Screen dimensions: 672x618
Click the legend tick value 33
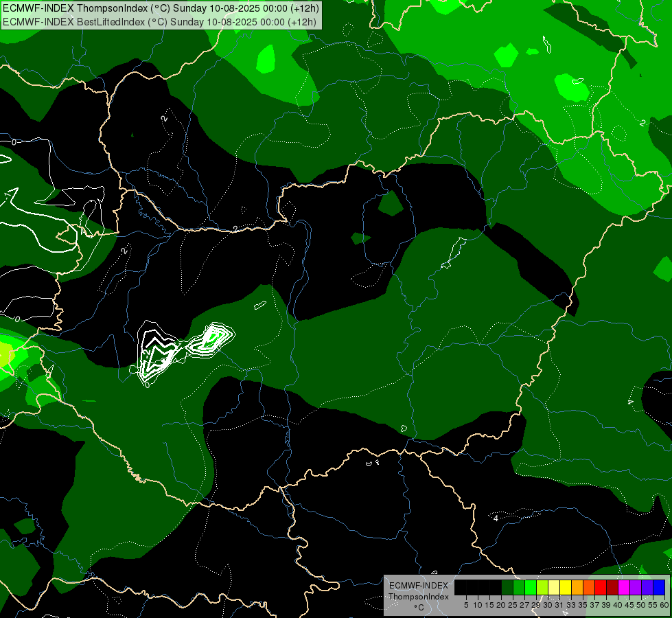(571, 605)
